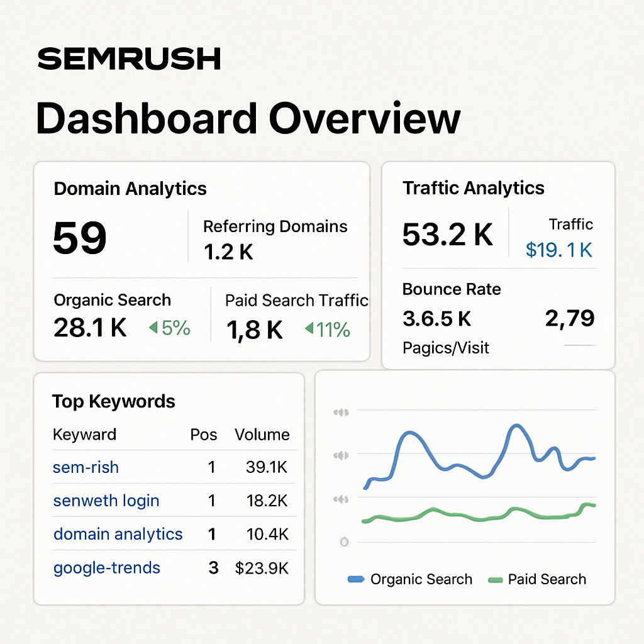
Task: Click the muted speaker icon near the chart baseline
Action: (341, 499)
